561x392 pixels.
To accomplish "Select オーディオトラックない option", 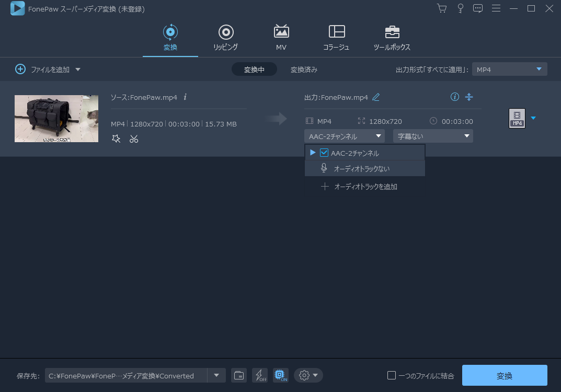I will 364,168.
